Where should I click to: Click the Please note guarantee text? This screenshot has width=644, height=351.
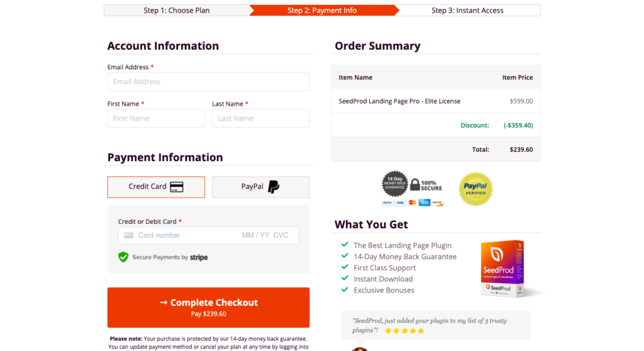209,343
